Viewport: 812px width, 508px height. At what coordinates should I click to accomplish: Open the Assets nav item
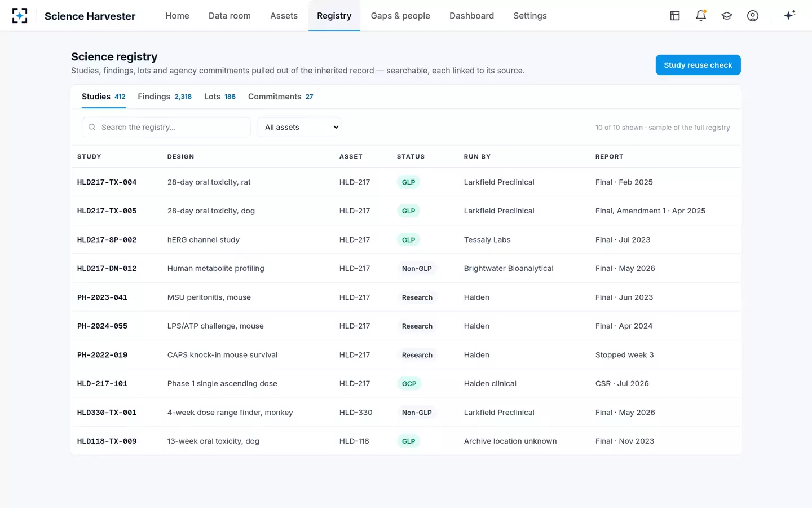[x=284, y=16]
